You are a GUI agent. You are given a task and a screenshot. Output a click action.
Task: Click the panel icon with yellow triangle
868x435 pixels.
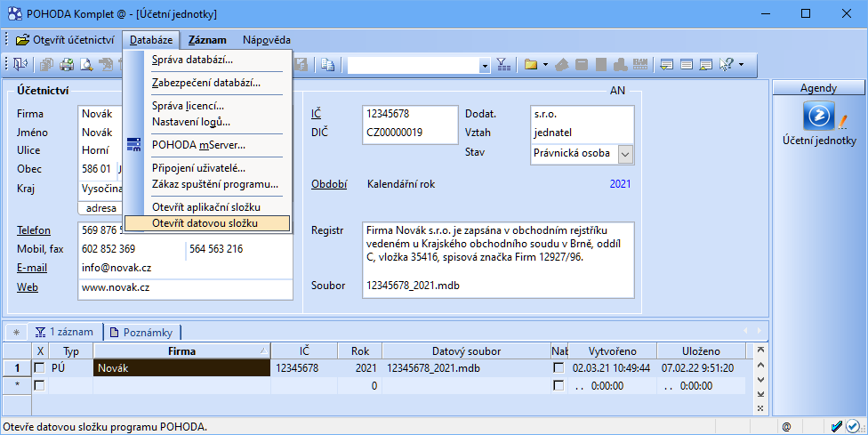tap(706, 65)
